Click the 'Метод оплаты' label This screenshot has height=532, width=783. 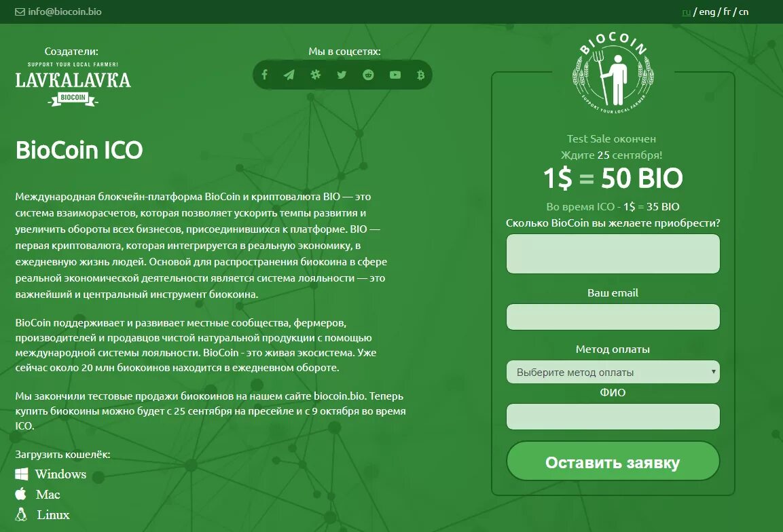(x=613, y=349)
